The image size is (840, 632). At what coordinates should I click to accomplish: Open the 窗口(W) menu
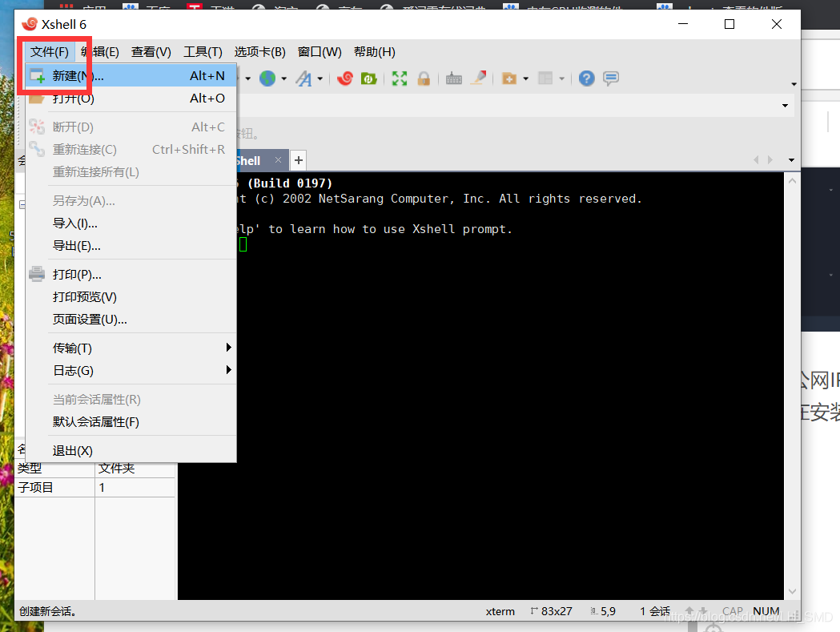pyautogui.click(x=320, y=52)
